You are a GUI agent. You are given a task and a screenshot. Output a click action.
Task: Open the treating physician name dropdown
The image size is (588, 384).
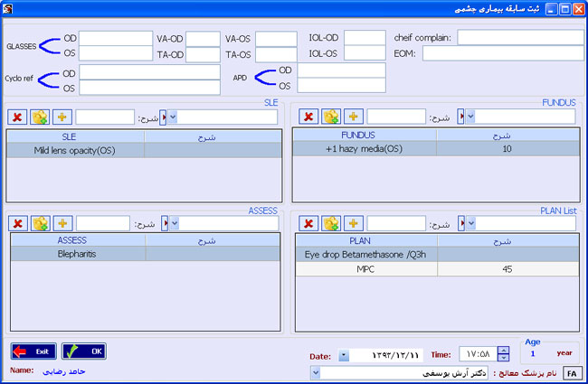[316, 373]
